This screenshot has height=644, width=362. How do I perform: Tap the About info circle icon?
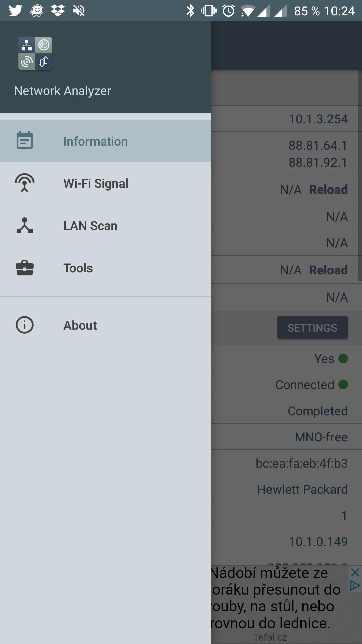24,325
